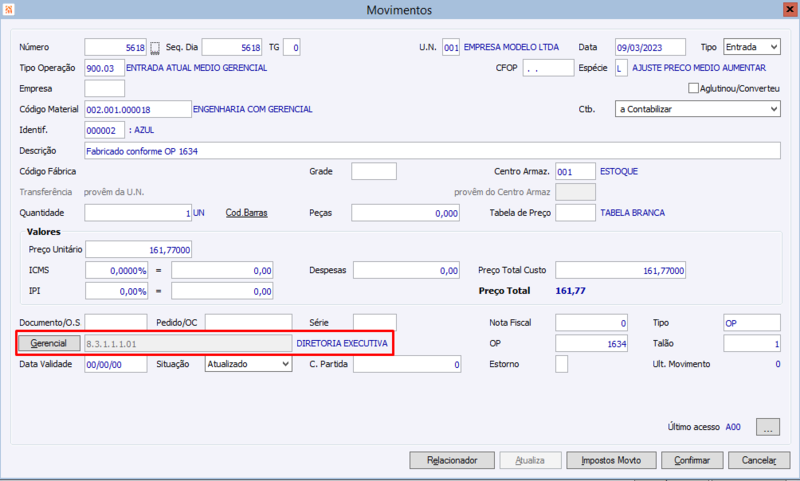Click the AJUSTE PRECO MEDIO AUMENTAR text
800x481 pixels.
coord(699,68)
